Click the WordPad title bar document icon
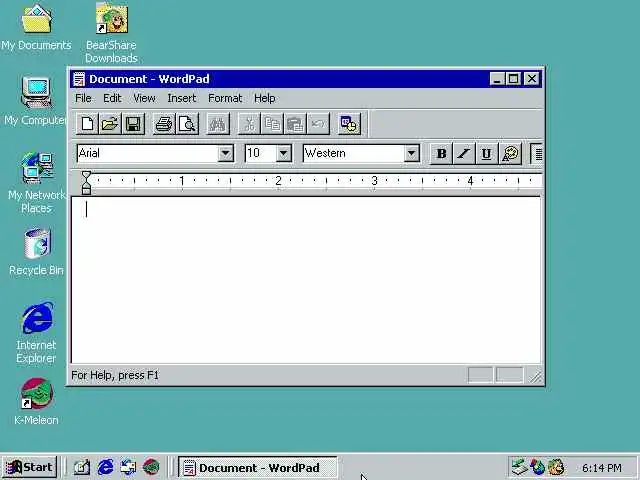The image size is (640, 480). click(79, 79)
